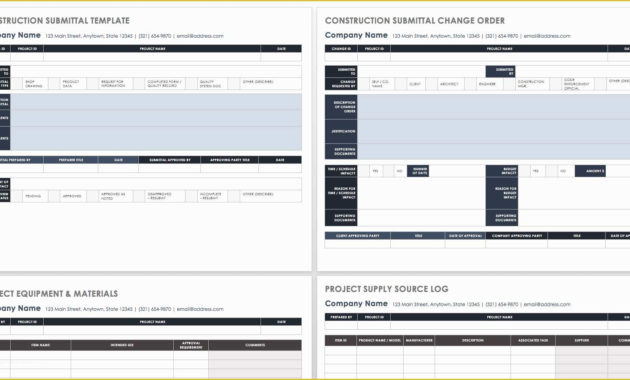Click the Preparer Title field
Viewport: 630px width, 380px height.
(71, 169)
